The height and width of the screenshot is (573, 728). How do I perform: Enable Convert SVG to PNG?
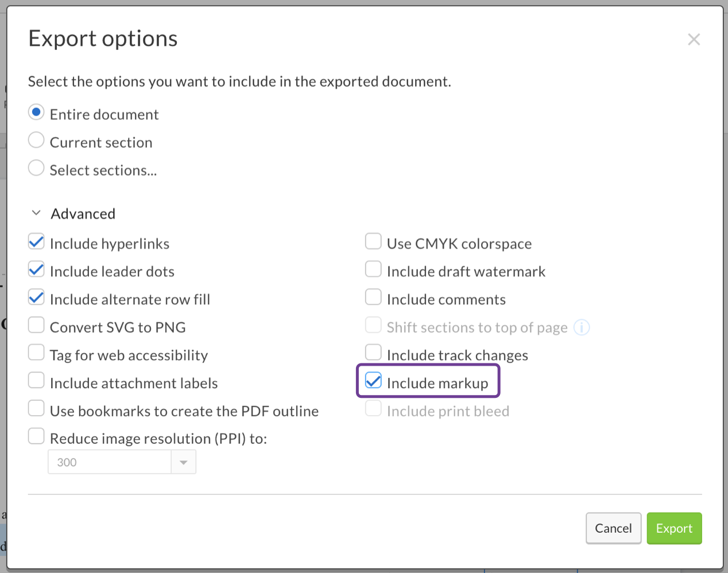coord(36,326)
